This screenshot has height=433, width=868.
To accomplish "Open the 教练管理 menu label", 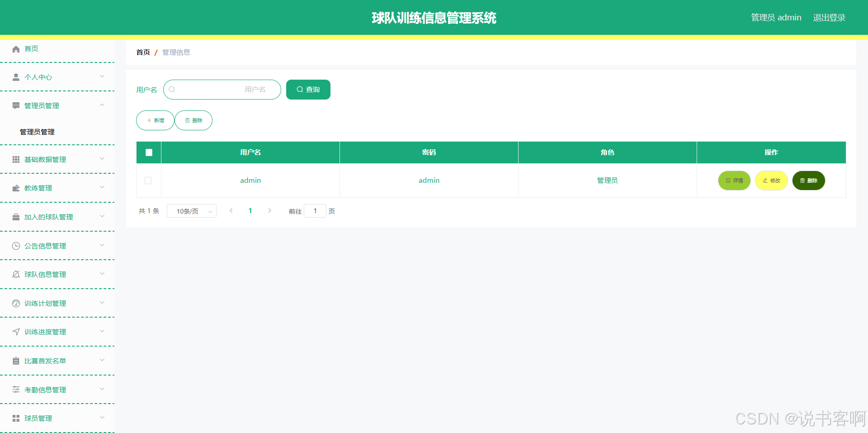I will [38, 188].
